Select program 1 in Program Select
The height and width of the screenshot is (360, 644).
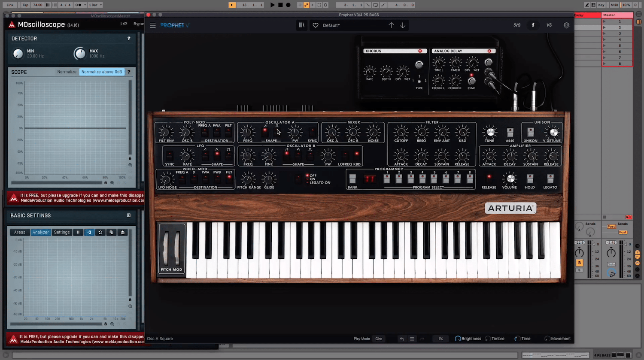(x=387, y=179)
